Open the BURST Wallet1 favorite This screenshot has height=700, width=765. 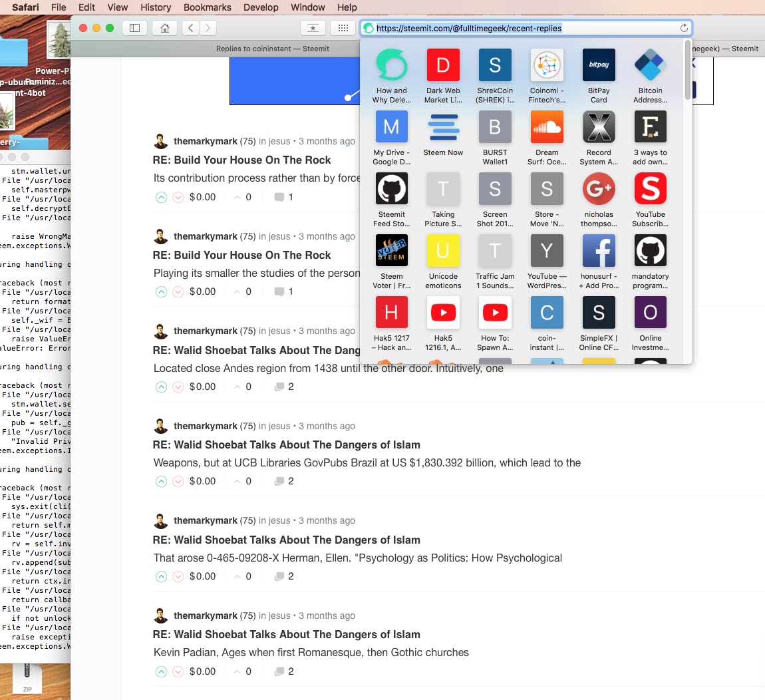coord(495,138)
